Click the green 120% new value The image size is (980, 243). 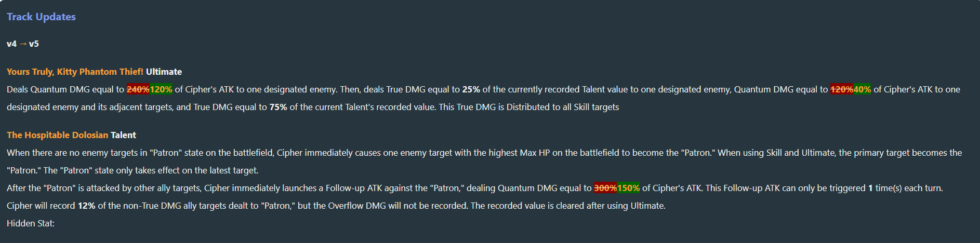[161, 89]
